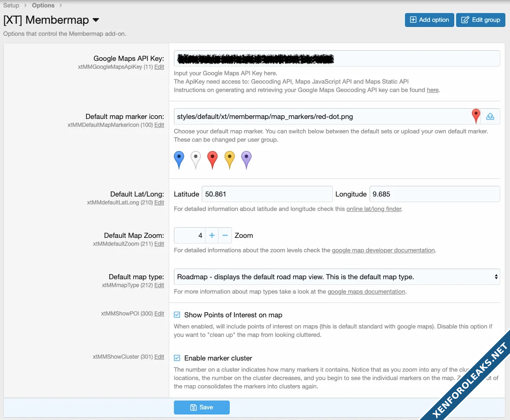The width and height of the screenshot is (510, 420).
Task: Increase zoom with the plus button
Action: [x=212, y=236]
